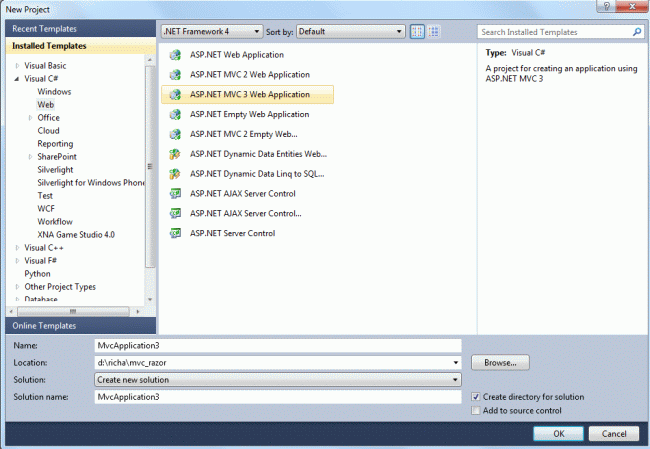
Task: Open the Installed Templates section
Action: pyautogui.click(x=81, y=46)
